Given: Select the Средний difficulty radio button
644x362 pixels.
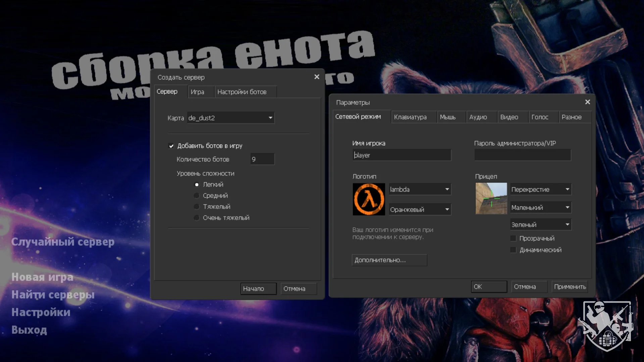Looking at the screenshot, I should 197,196.
